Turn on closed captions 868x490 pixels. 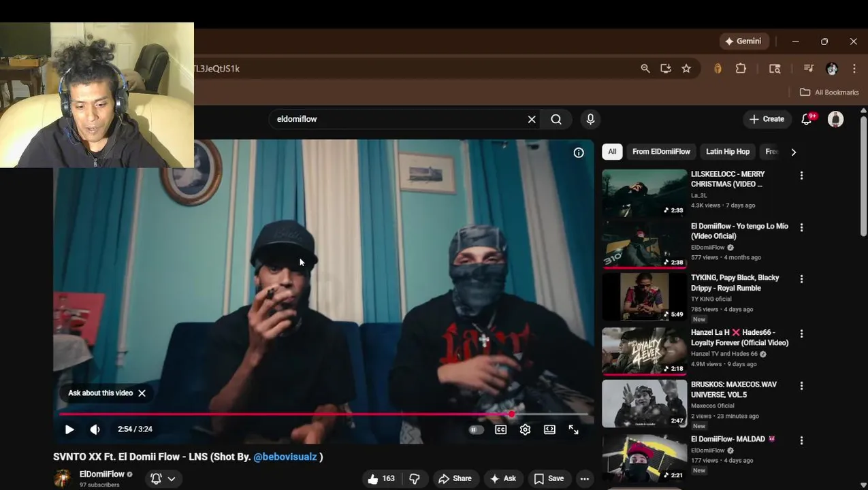click(500, 429)
